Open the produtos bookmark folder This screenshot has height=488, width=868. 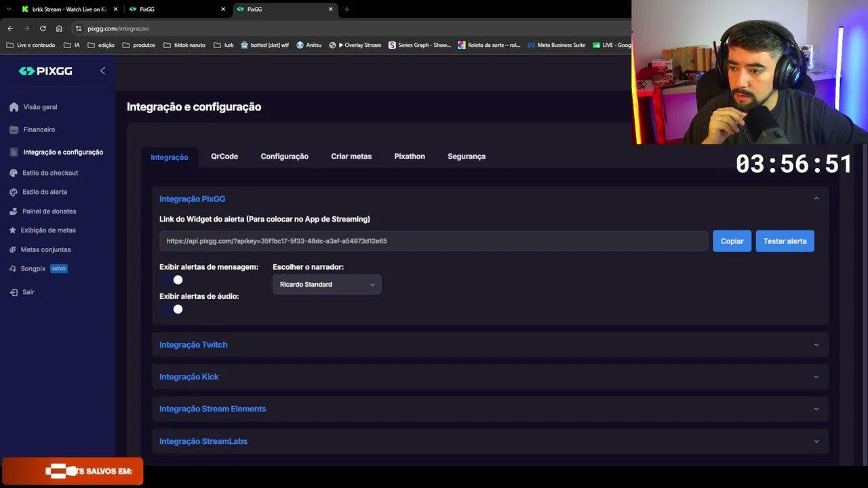click(x=139, y=45)
